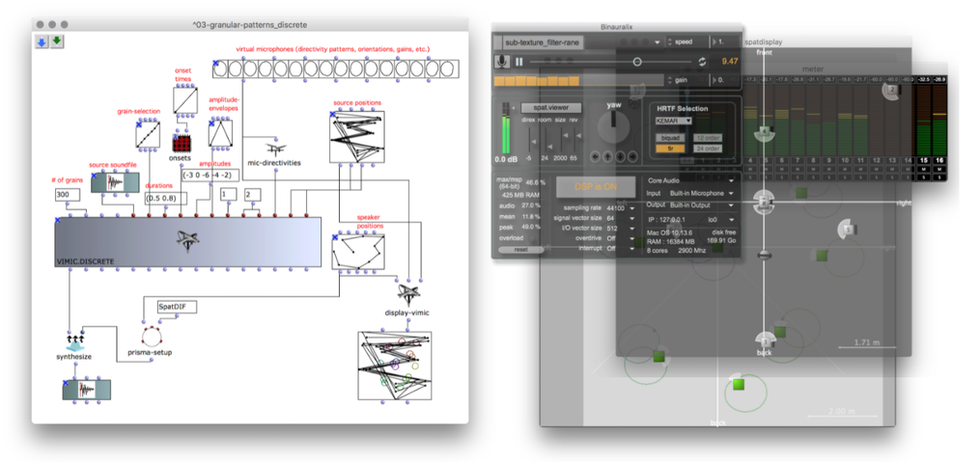Solo channel 15 in the meter

tap(923, 177)
